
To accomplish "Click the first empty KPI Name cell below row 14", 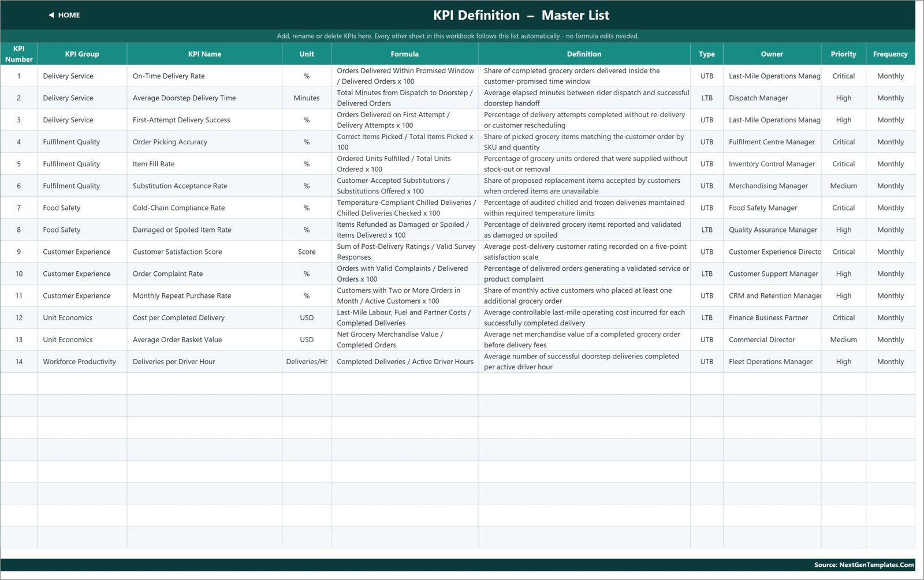I will 204,383.
